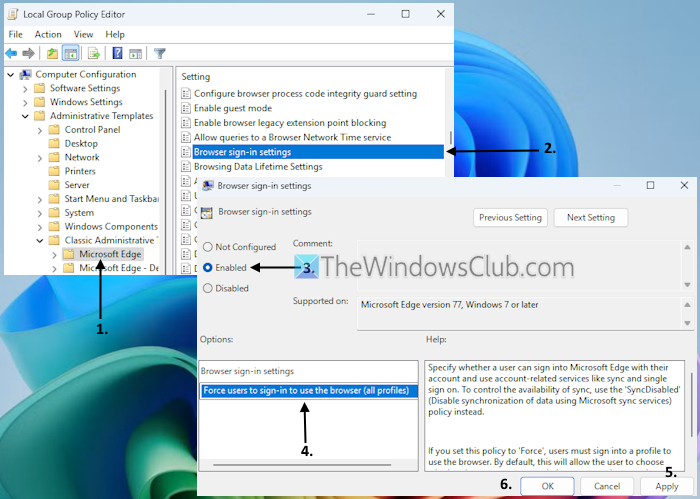Click the policy setting icon under dialog title
700x499 pixels.
(x=207, y=212)
